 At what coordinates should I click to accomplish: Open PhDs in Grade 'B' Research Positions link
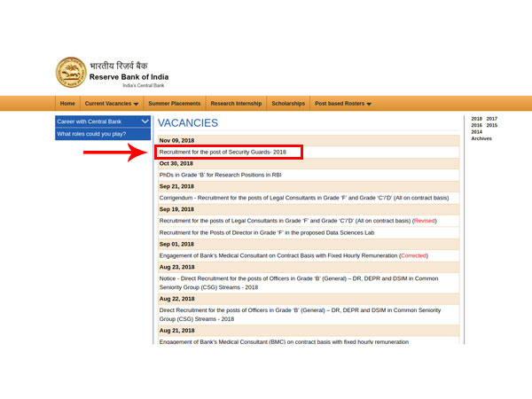pyautogui.click(x=220, y=175)
